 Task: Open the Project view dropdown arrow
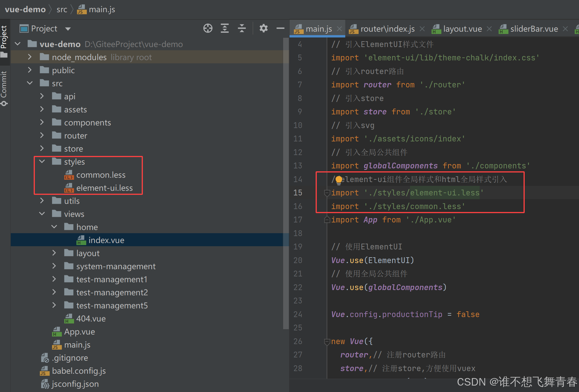click(x=68, y=29)
